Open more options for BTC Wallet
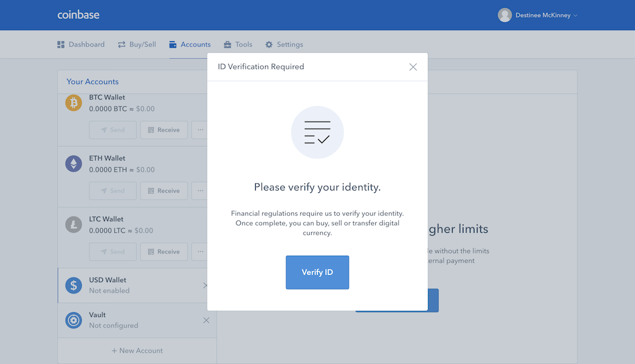Image resolution: width=635 pixels, height=364 pixels. click(200, 130)
